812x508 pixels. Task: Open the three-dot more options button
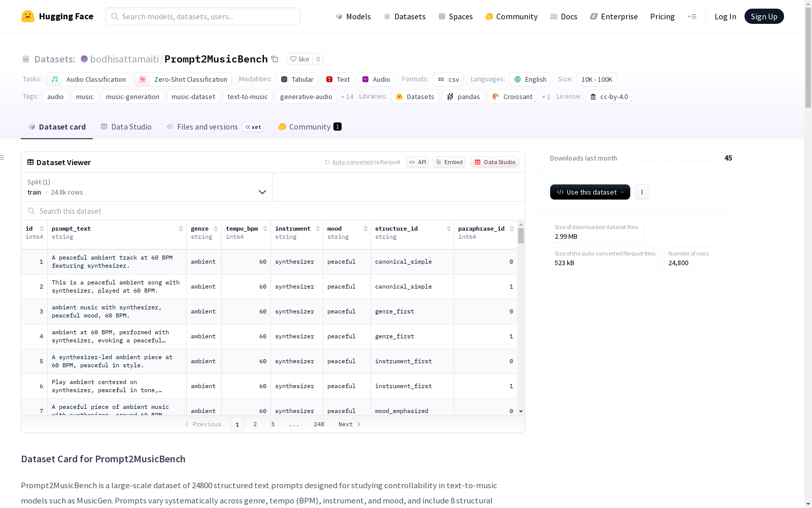[642, 192]
